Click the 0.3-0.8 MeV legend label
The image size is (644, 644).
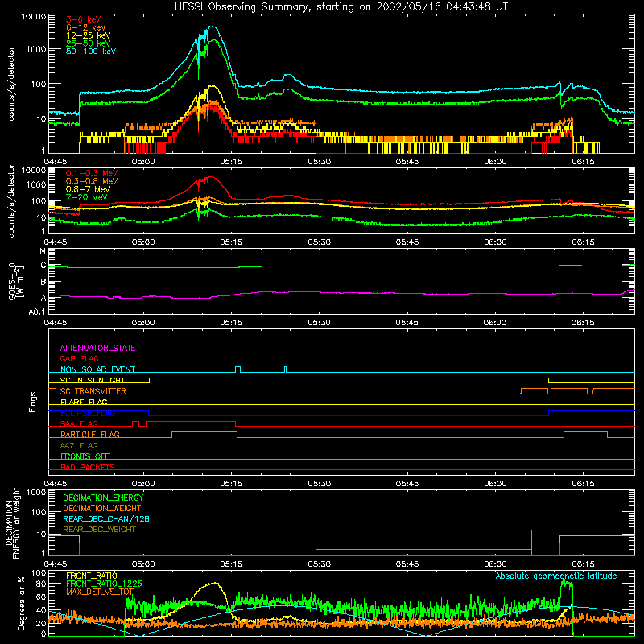[x=92, y=181]
